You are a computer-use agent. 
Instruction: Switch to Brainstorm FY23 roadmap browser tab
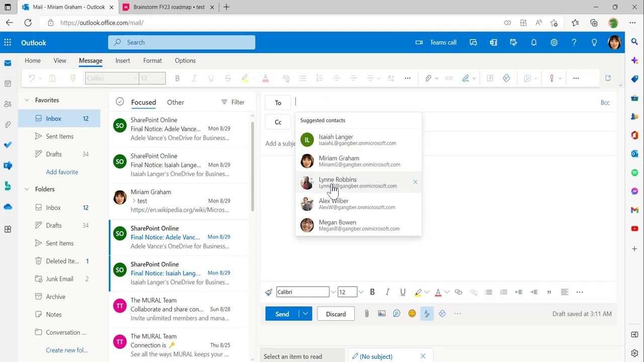[x=169, y=7]
